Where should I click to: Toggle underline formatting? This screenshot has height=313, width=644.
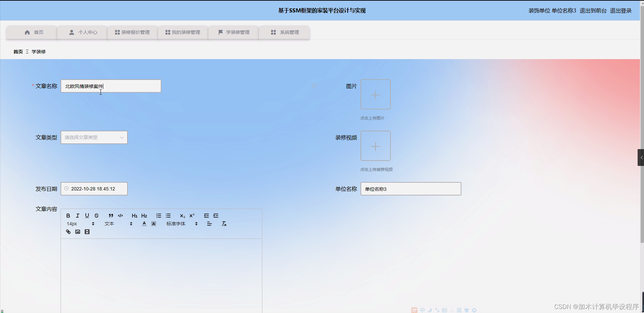(87, 216)
